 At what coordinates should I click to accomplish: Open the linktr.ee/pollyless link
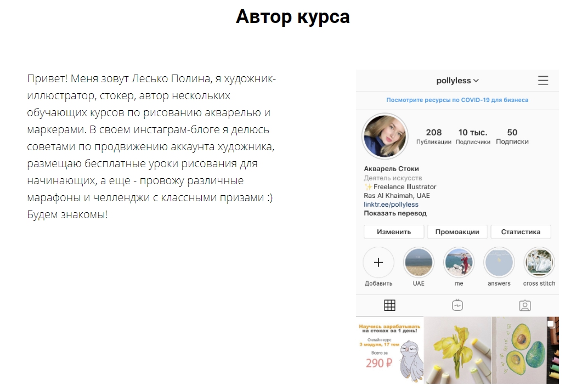click(x=391, y=204)
